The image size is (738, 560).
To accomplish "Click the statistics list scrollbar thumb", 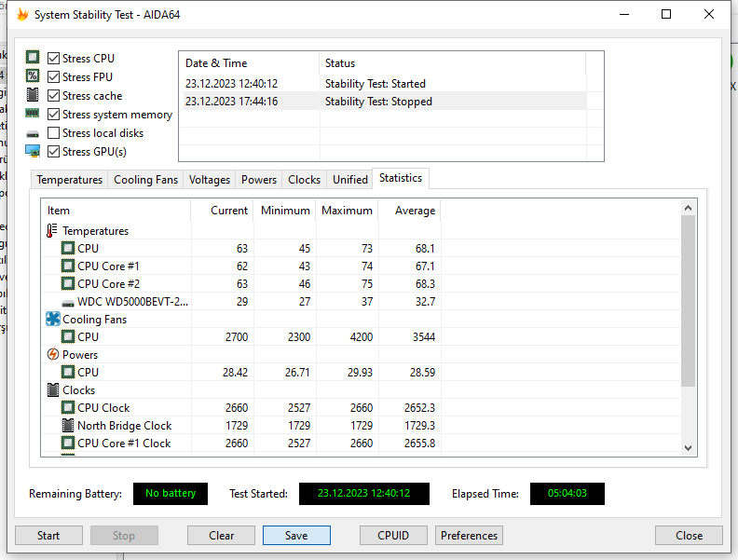I will click(688, 301).
